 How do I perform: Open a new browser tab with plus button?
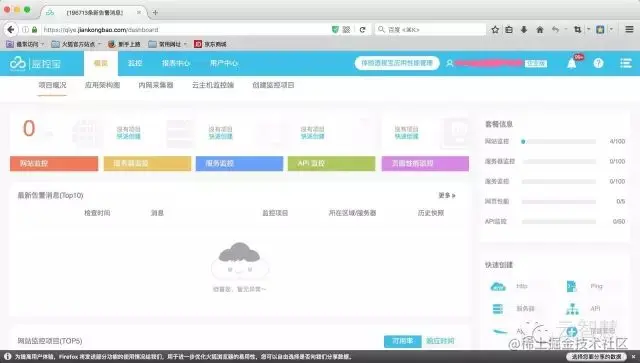[x=155, y=12]
